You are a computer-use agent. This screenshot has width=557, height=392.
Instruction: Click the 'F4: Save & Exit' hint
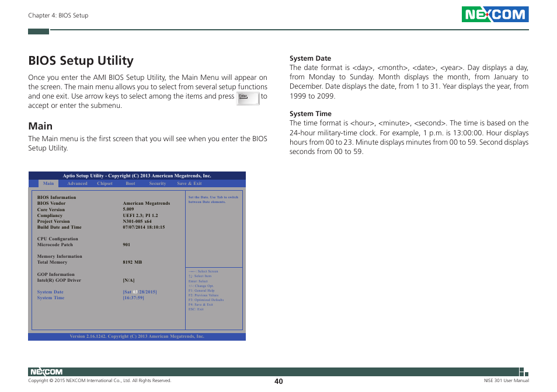(x=200, y=304)
